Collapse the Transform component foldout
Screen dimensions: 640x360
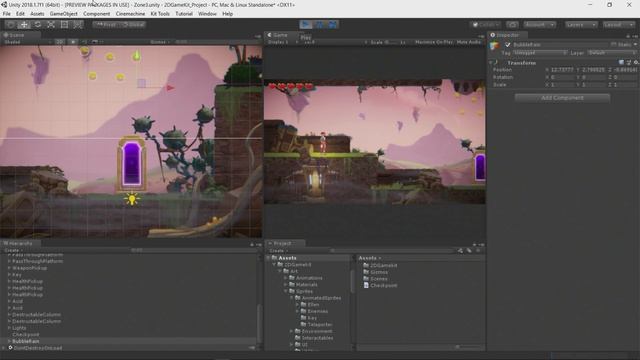[491, 63]
